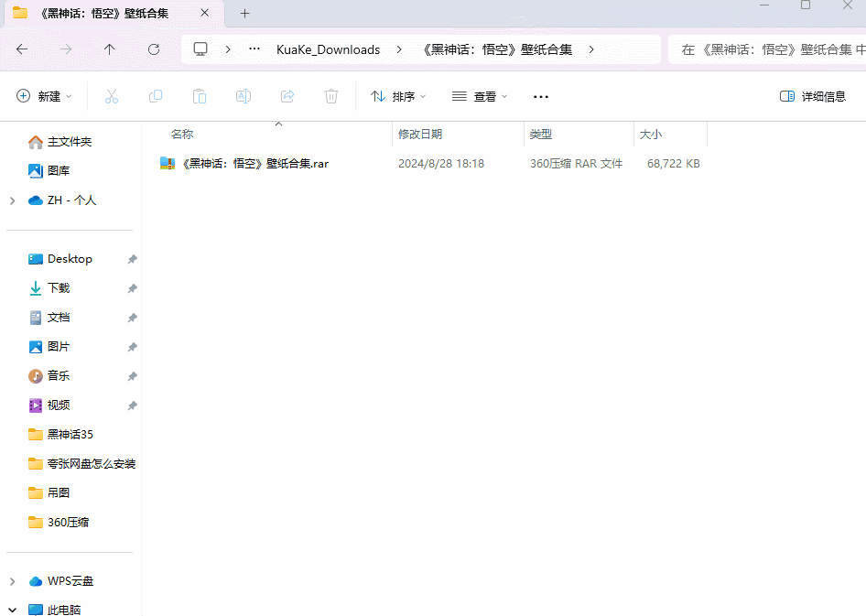Click the Delete trash can icon
Image resolution: width=866 pixels, height=616 pixels.
331,97
